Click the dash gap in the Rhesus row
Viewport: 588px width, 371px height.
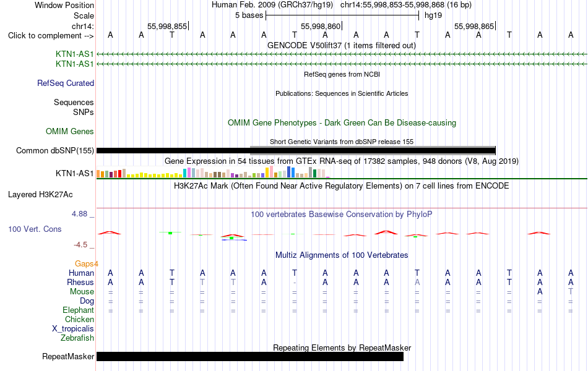tap(295, 283)
